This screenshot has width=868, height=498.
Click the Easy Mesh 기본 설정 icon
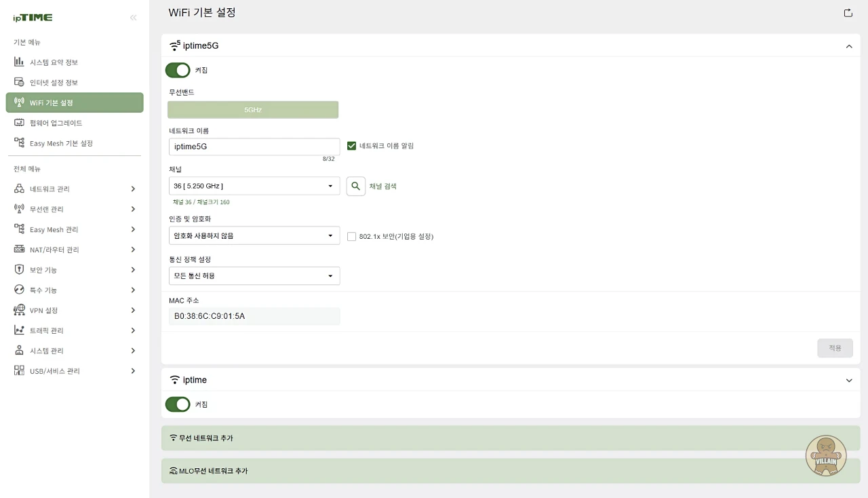19,143
